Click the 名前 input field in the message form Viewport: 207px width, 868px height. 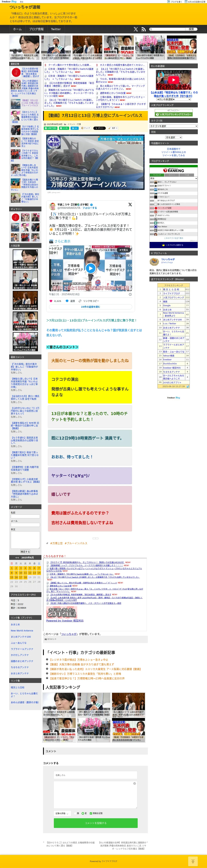coord(25,516)
